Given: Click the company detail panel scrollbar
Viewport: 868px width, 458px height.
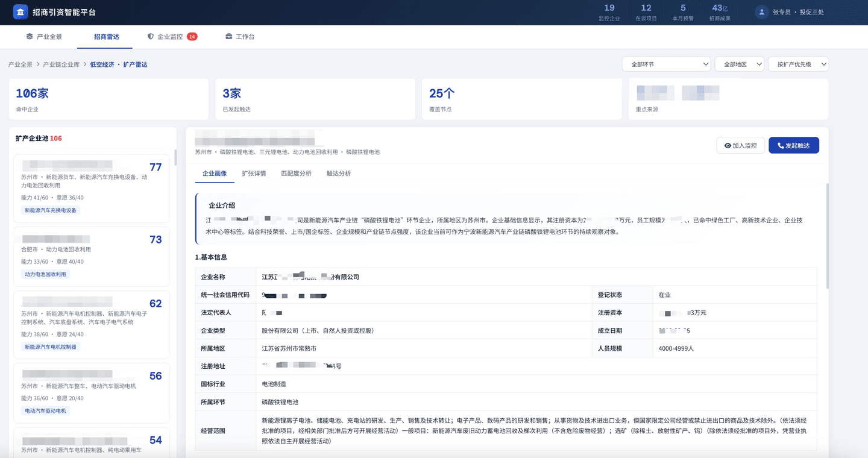Looking at the screenshot, I should (827, 235).
